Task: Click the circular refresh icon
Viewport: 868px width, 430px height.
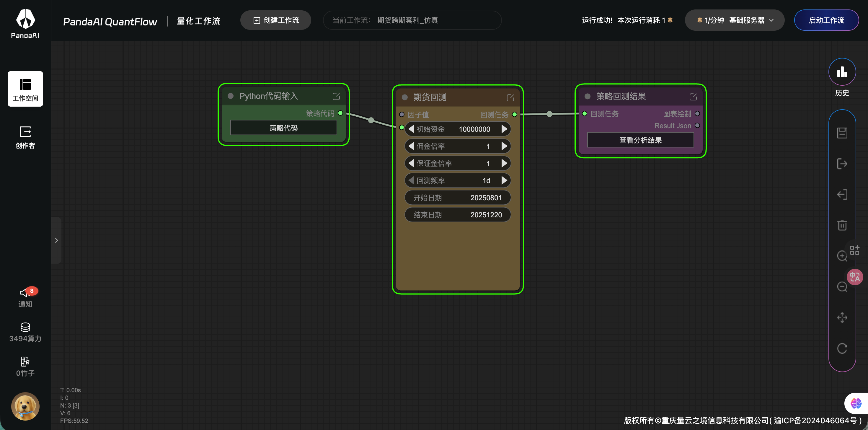Action: 842,348
